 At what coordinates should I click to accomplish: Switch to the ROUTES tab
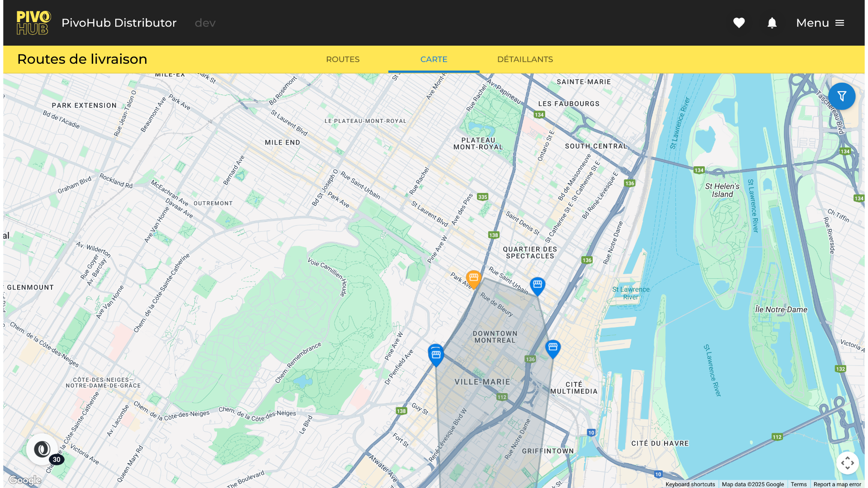click(343, 59)
